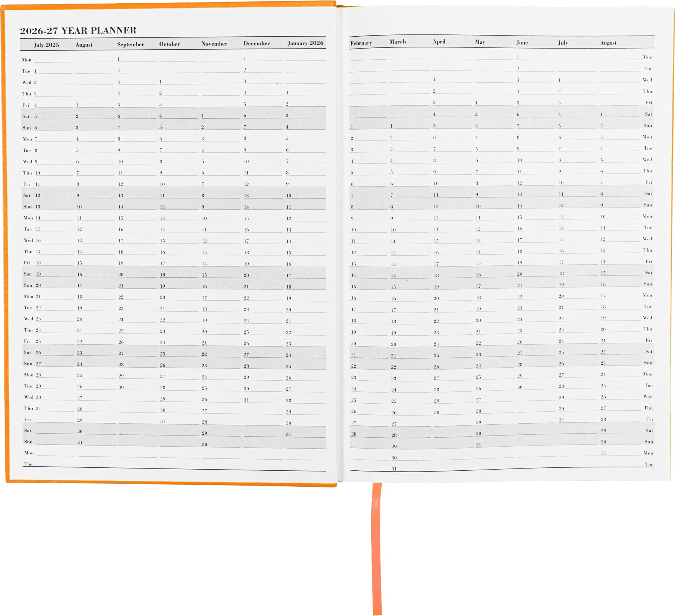This screenshot has height=616, width=675.
Task: Click the October column header
Action: click(x=169, y=44)
